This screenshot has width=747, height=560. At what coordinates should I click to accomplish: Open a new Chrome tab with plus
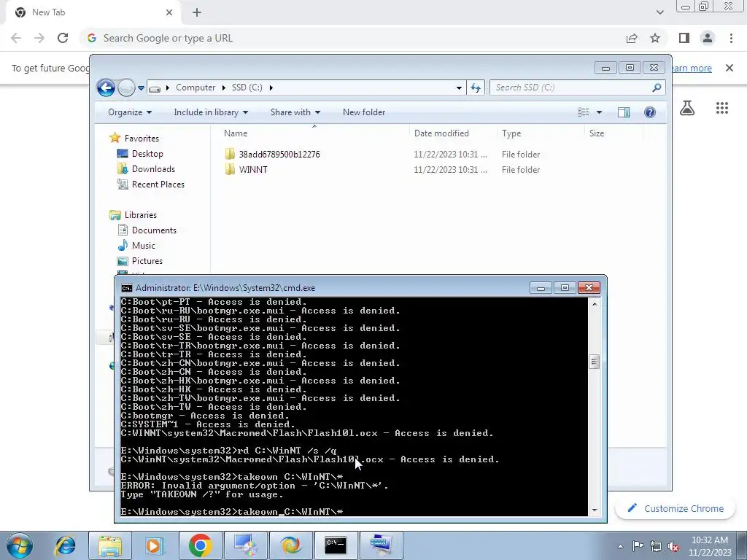[197, 12]
